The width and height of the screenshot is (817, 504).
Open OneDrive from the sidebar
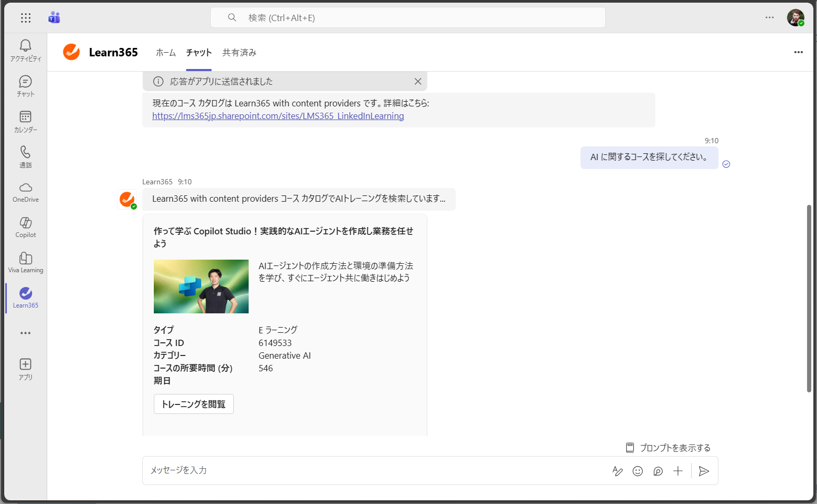[25, 192]
